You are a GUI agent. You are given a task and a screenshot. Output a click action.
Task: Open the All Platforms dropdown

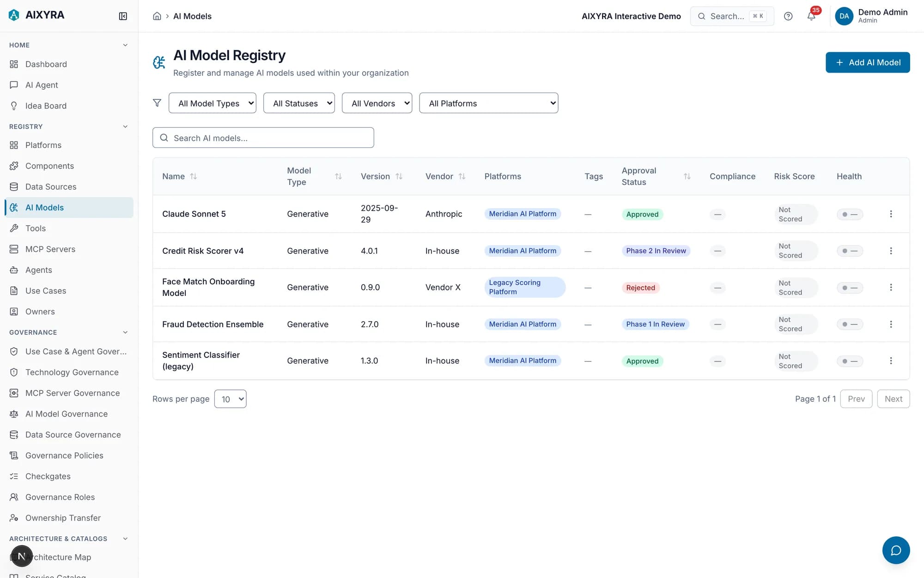(489, 103)
